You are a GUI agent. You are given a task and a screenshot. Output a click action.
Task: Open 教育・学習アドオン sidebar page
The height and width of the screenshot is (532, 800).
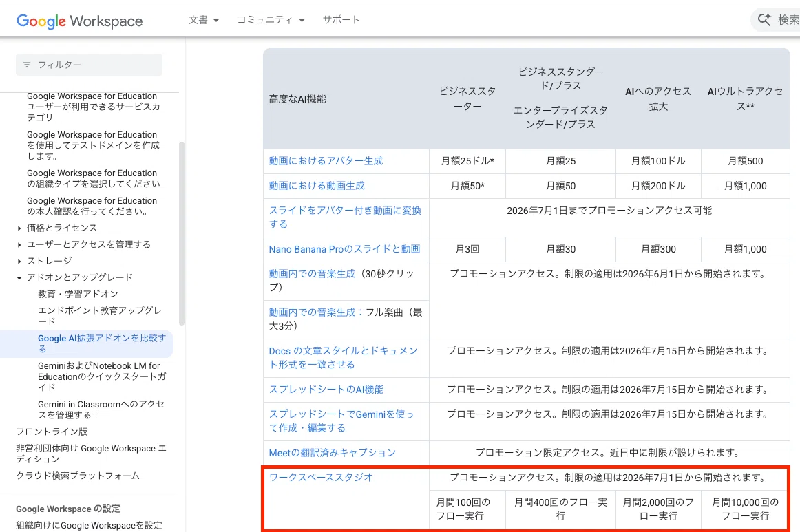coord(78,294)
